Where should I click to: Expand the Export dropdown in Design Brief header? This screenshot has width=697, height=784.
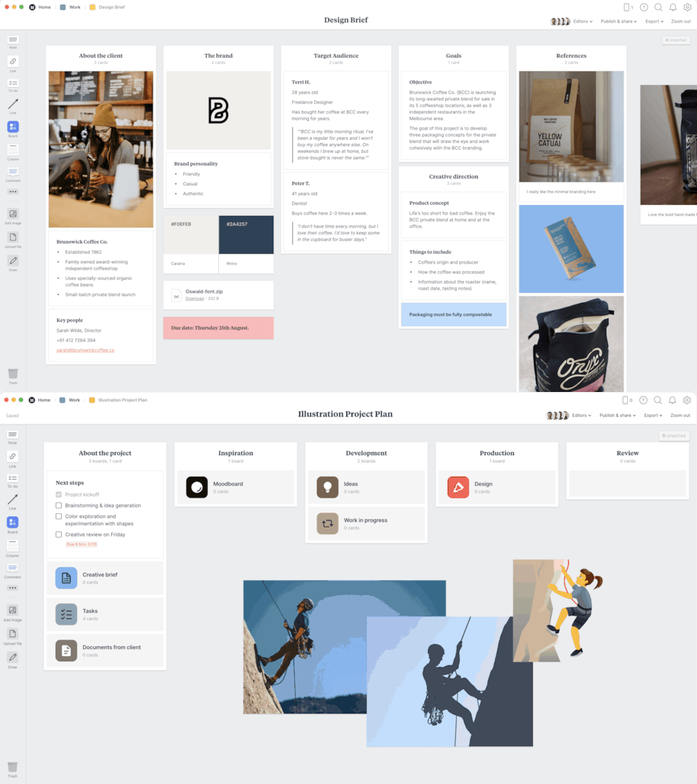[654, 22]
